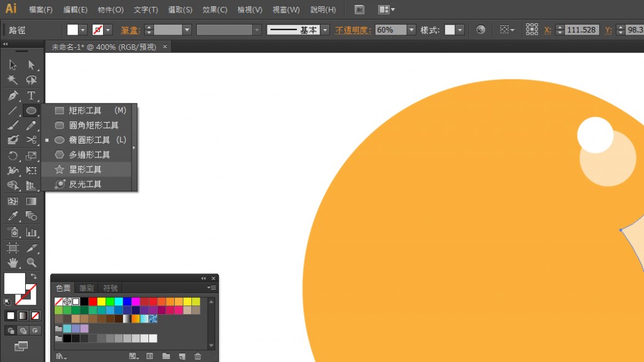Open the arrange documents dropdown
Viewport: 644px width, 362px height.
pyautogui.click(x=387, y=9)
